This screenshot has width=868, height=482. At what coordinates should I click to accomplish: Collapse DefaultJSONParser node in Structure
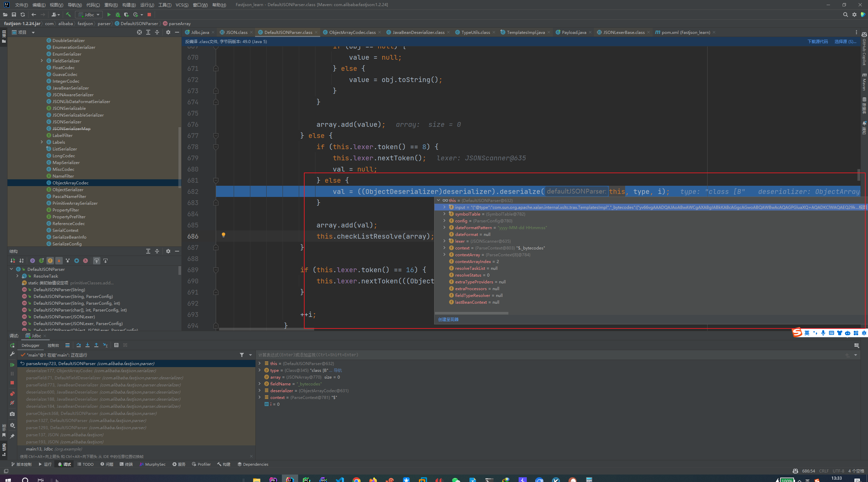[12, 269]
